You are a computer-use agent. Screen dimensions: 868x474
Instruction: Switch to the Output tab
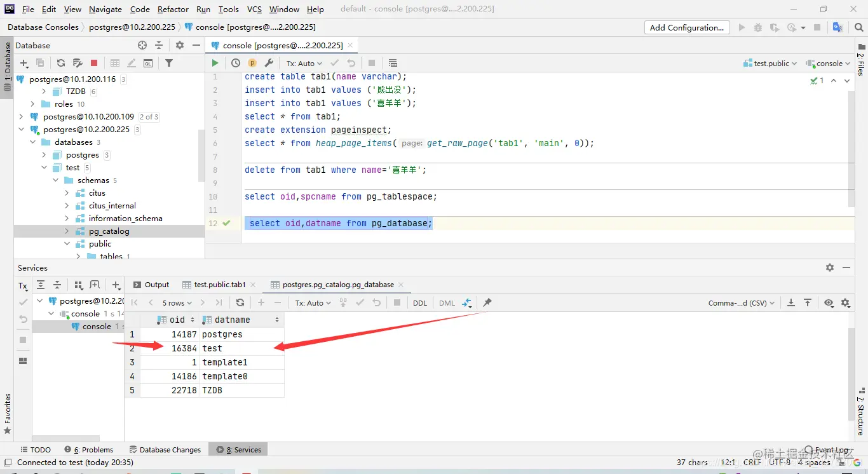pyautogui.click(x=151, y=285)
